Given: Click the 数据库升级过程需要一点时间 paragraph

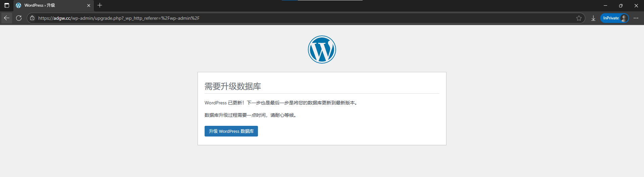Looking at the screenshot, I should click(251, 115).
